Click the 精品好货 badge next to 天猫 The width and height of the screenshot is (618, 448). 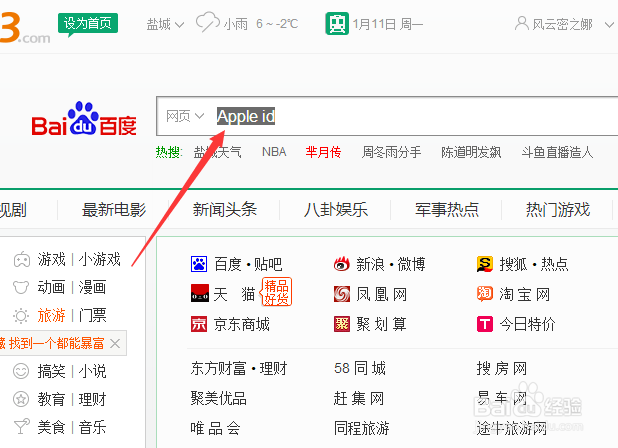pyautogui.click(x=276, y=292)
